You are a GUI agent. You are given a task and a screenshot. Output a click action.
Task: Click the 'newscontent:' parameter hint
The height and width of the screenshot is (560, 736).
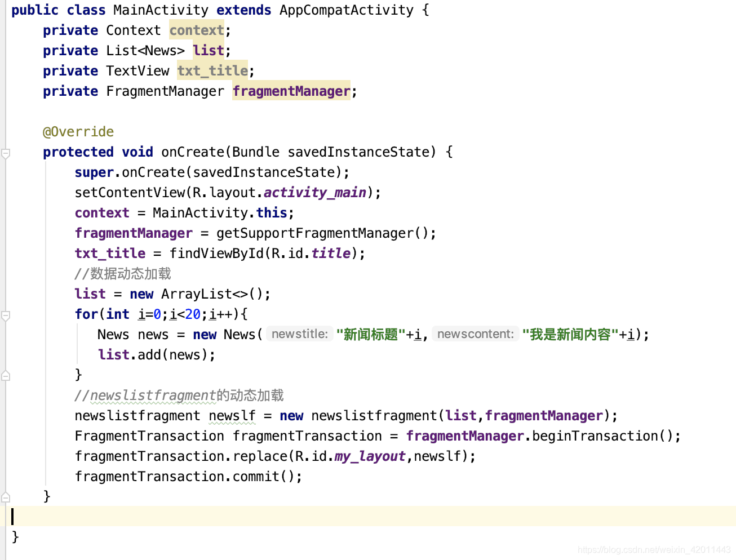point(475,334)
